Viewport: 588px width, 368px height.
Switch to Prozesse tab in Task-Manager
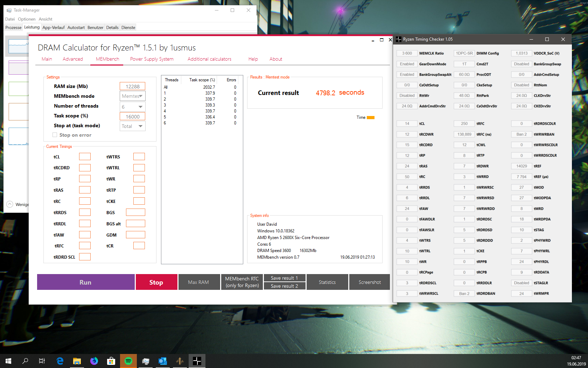pyautogui.click(x=13, y=28)
